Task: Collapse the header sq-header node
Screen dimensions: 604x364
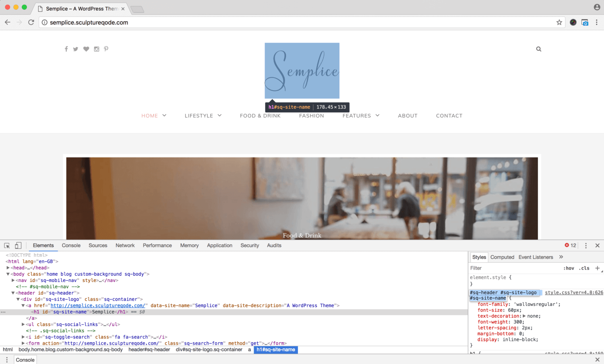Action: [13, 293]
